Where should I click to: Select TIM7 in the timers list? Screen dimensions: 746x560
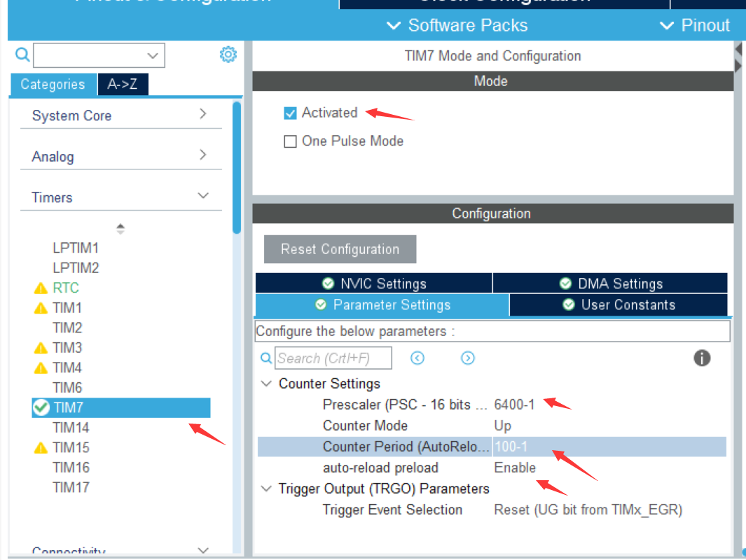(x=121, y=408)
